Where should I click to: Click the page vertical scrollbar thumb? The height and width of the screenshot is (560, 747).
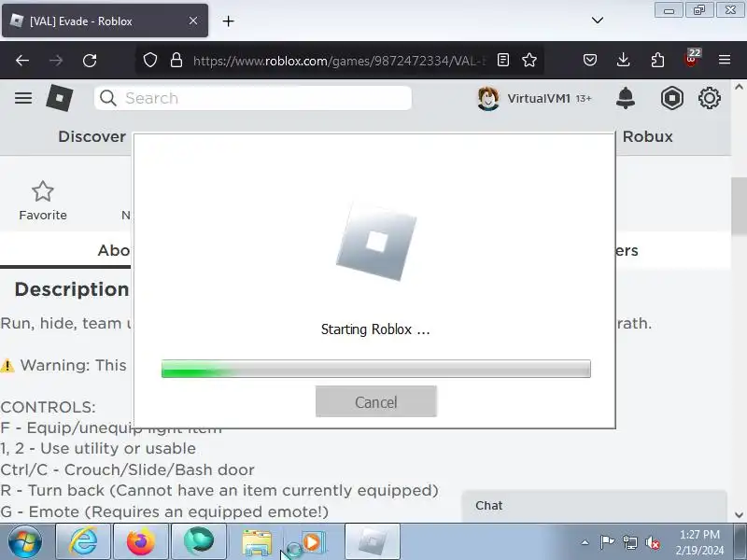(739, 206)
